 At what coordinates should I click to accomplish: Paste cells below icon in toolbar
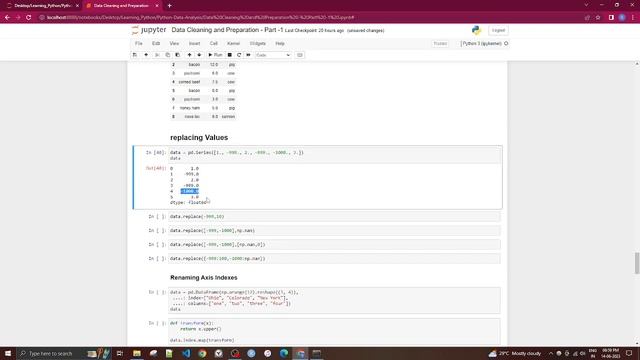point(178,55)
